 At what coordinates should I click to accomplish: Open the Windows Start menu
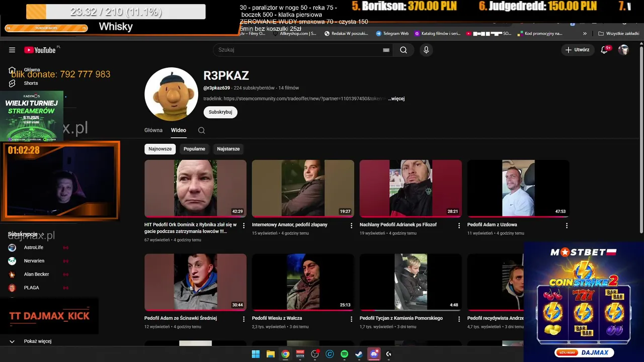(256, 354)
